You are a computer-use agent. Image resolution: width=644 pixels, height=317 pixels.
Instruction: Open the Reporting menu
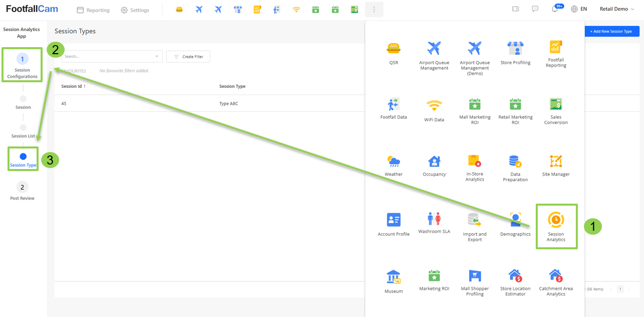[x=93, y=10]
